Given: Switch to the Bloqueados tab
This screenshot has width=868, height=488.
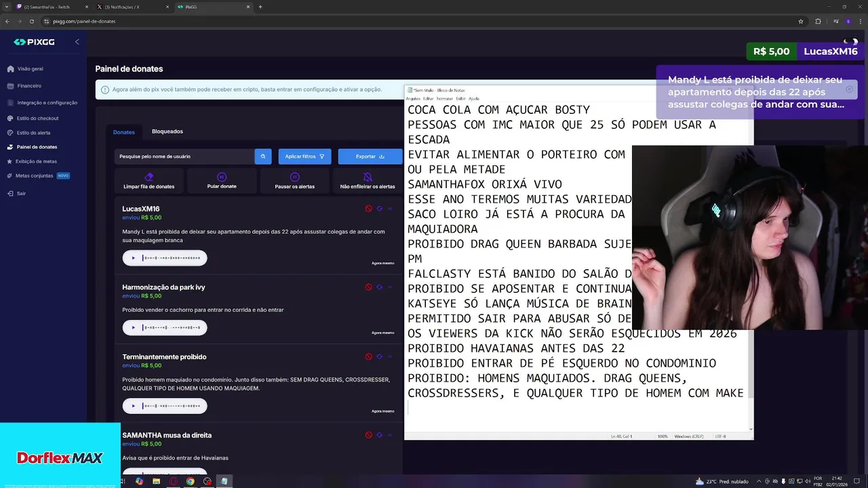Looking at the screenshot, I should pyautogui.click(x=167, y=131).
